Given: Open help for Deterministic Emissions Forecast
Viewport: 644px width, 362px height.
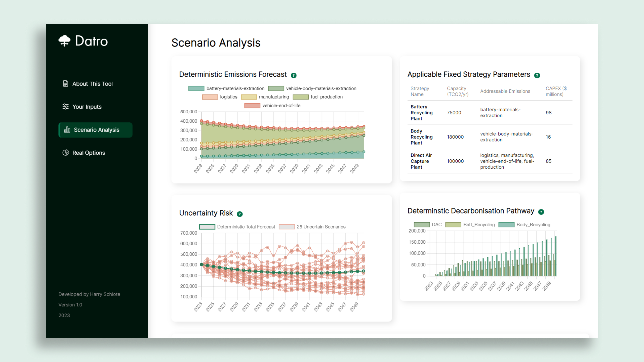Looking at the screenshot, I should (294, 75).
